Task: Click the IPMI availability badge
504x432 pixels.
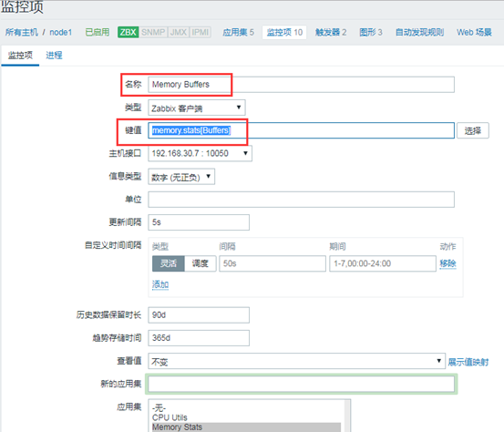Action: pos(201,32)
